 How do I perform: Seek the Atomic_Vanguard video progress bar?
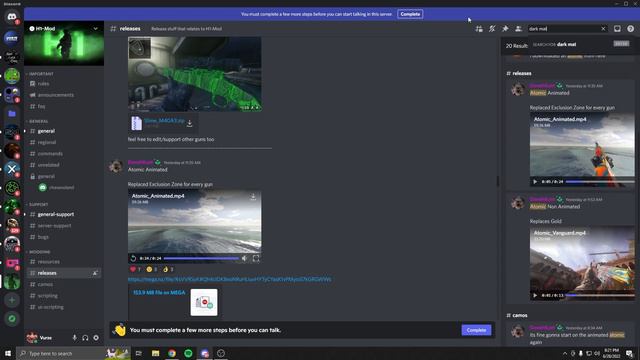coord(600,296)
